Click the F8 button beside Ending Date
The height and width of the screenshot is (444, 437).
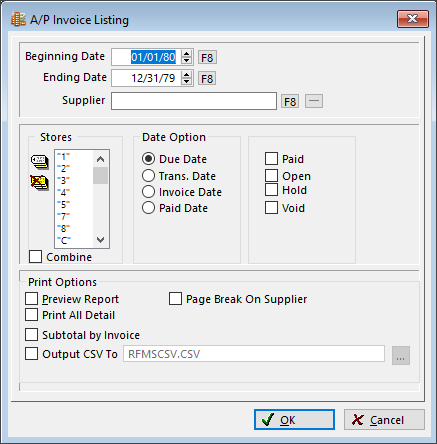coord(207,79)
